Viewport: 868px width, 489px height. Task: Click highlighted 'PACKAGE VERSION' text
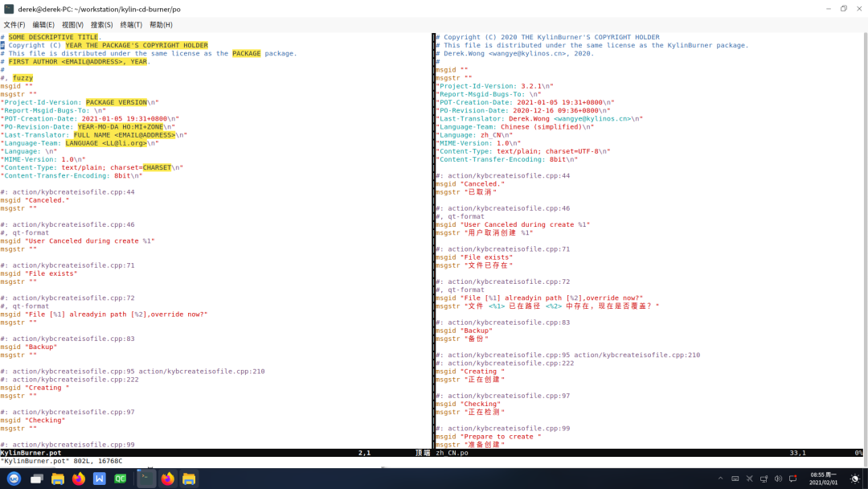pos(117,102)
